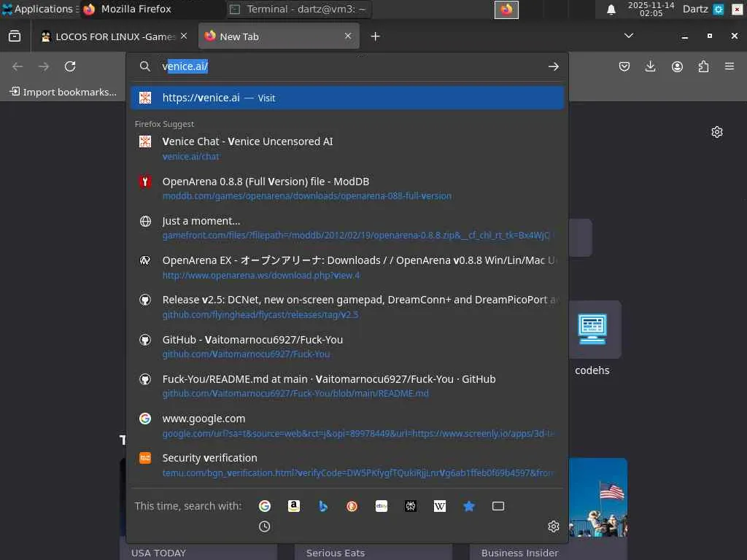Search this time with Google icon
This screenshot has width=747, height=560.
[x=264, y=506]
